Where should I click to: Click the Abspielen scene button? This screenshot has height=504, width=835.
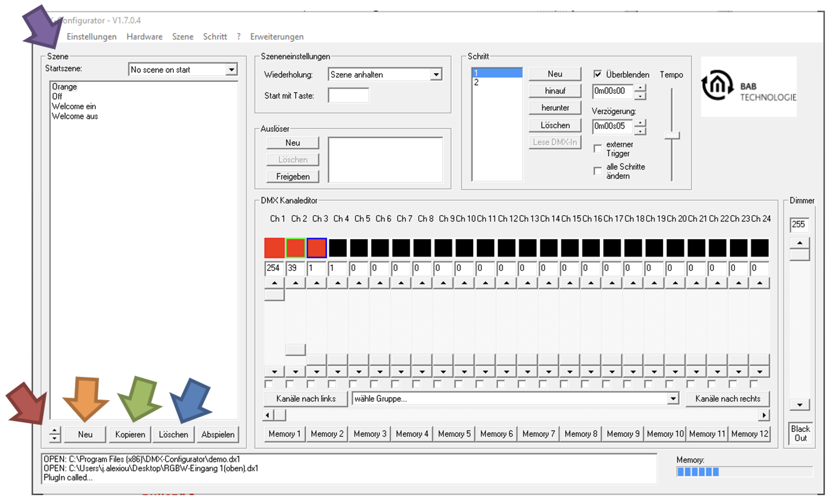point(218,434)
